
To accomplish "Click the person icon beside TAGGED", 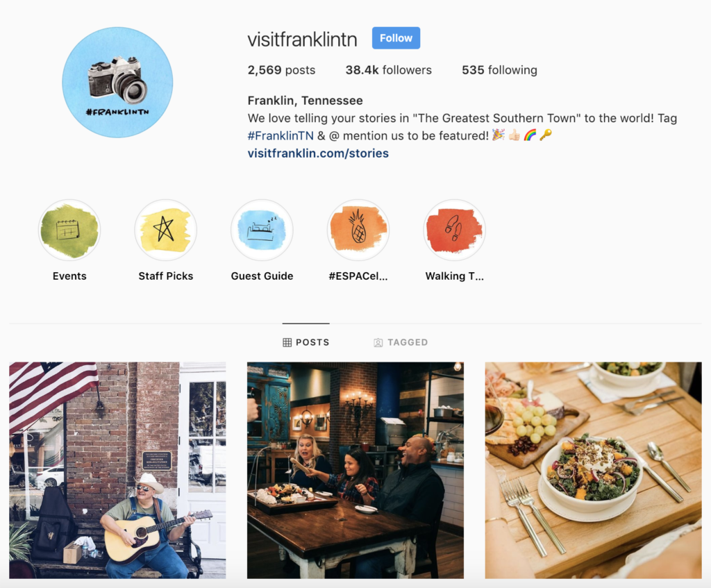I will (378, 342).
